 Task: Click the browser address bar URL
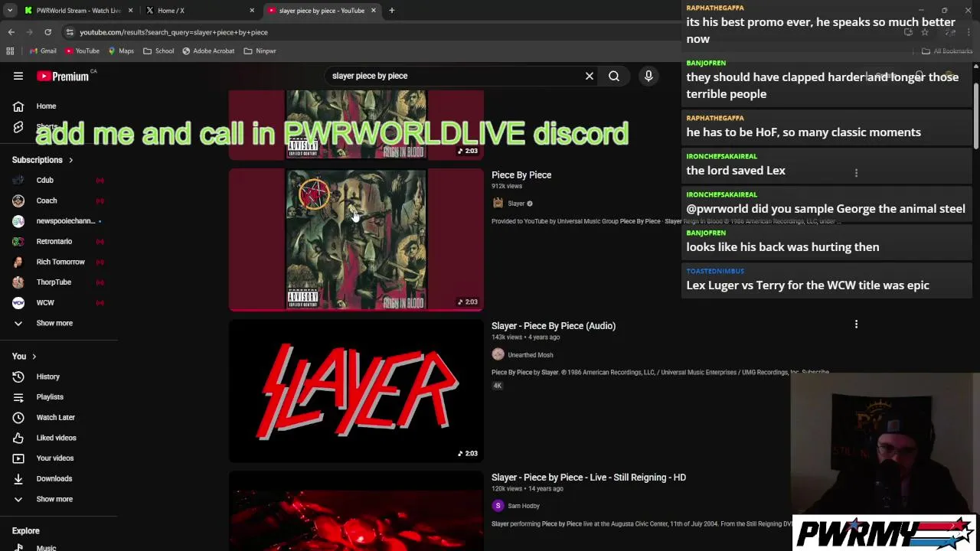174,32
